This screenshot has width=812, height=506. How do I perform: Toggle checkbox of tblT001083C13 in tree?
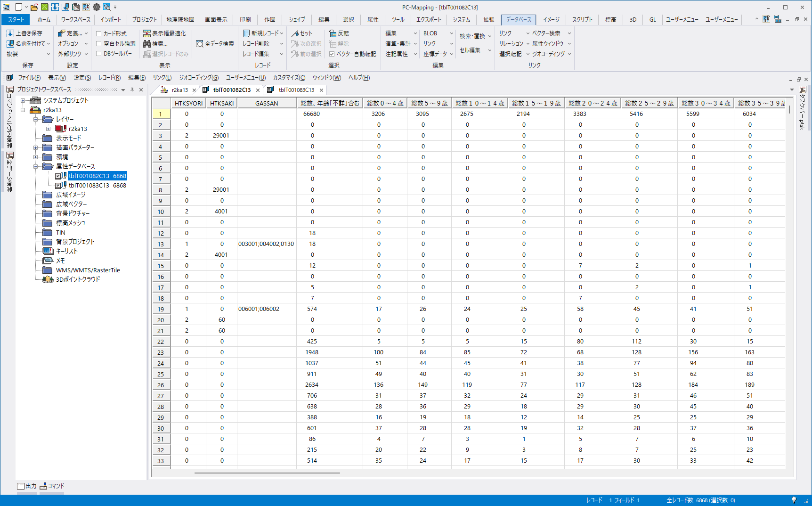click(x=58, y=185)
